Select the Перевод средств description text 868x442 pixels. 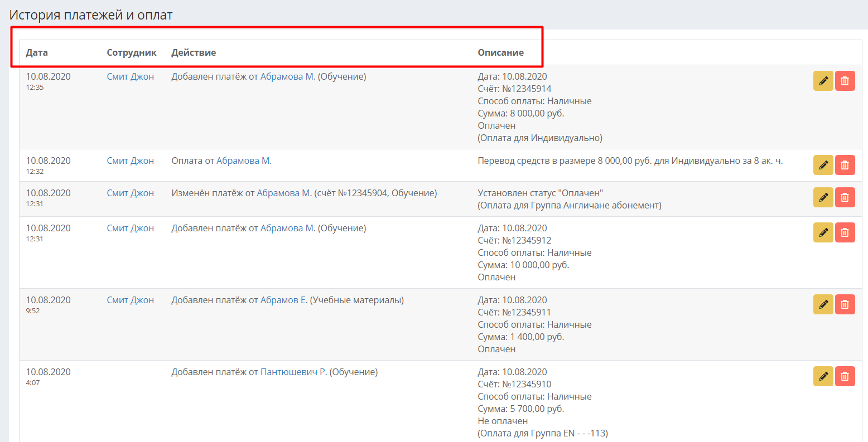[630, 161]
